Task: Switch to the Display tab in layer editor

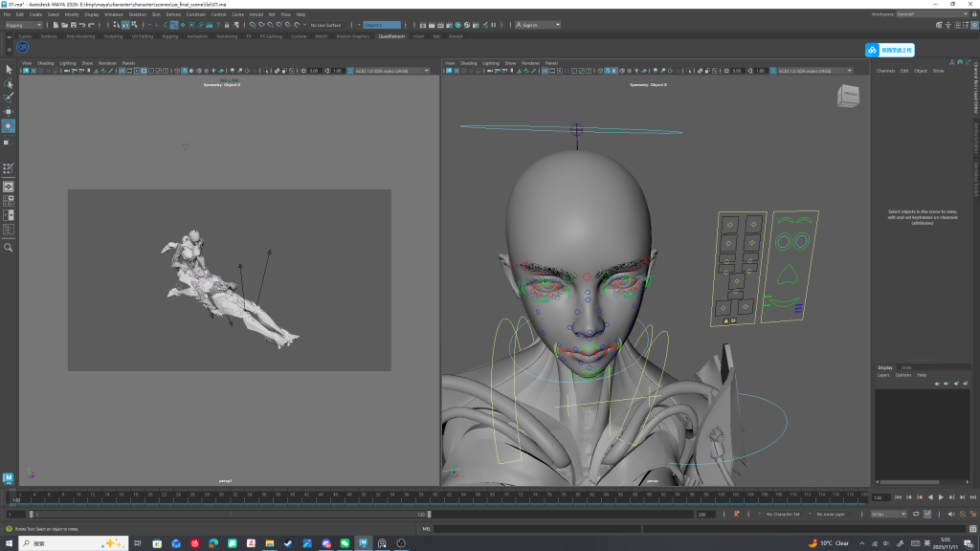Action: [885, 367]
